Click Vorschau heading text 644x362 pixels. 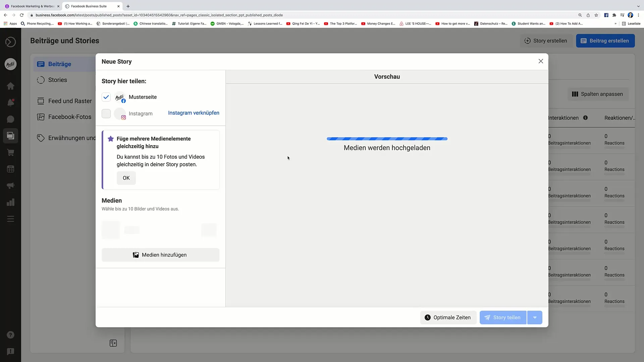point(387,77)
